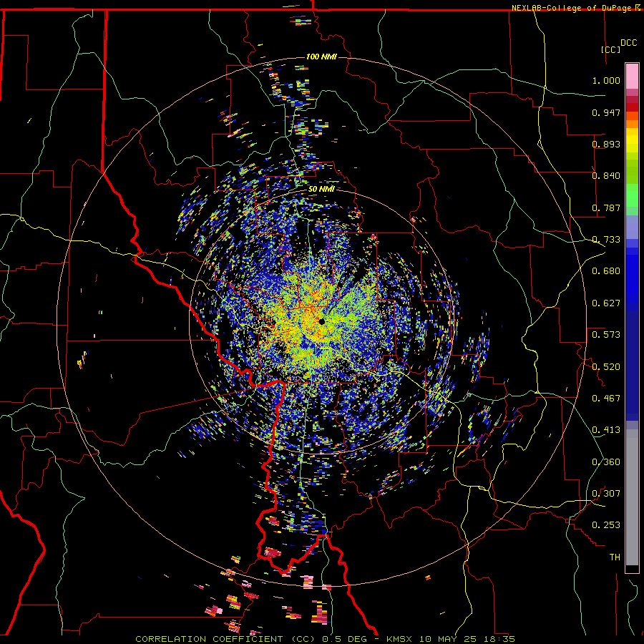The image size is (644, 644).
Task: Click the [CC] unit label above the scale
Action: point(611,49)
